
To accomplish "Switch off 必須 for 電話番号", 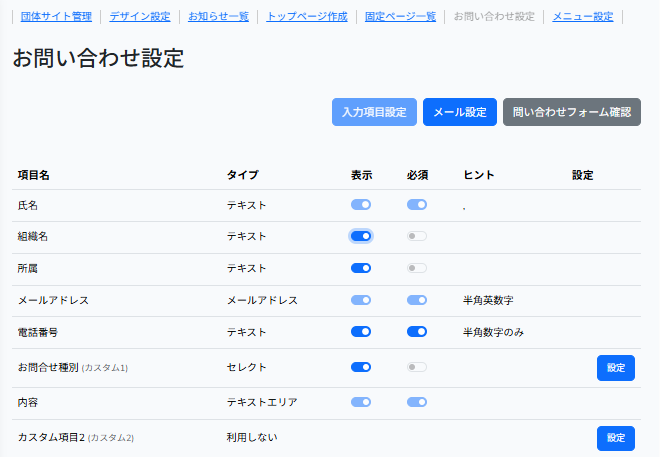I will point(417,331).
